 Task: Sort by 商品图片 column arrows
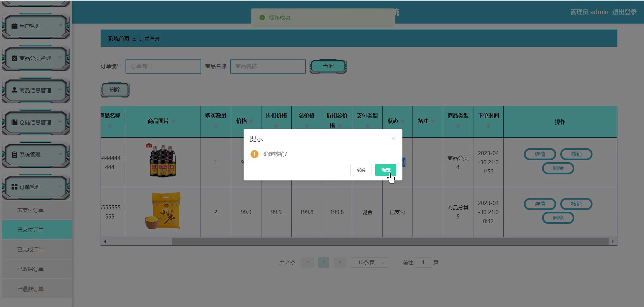coord(174,121)
